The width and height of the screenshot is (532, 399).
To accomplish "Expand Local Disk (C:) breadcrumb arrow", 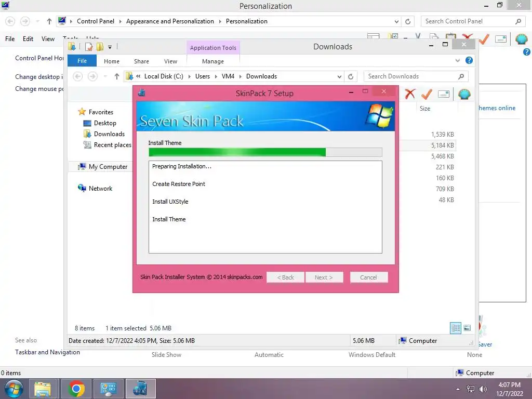I will [189, 76].
